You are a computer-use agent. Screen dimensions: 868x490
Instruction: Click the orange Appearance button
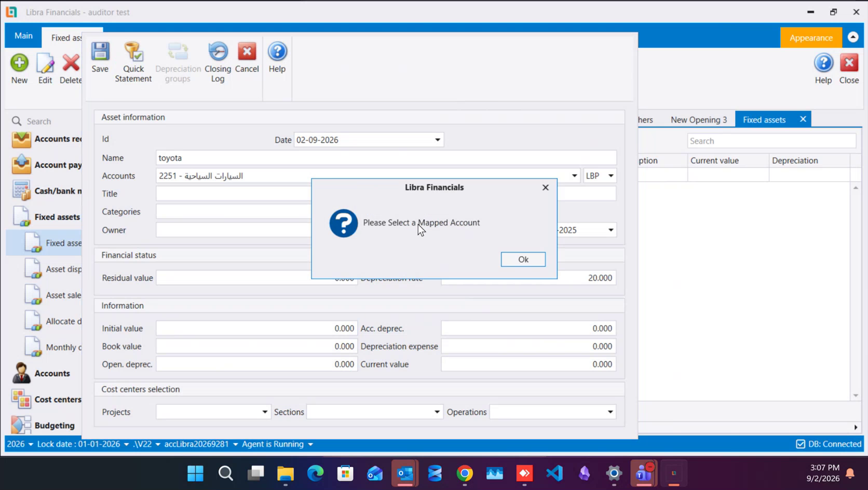(x=811, y=38)
